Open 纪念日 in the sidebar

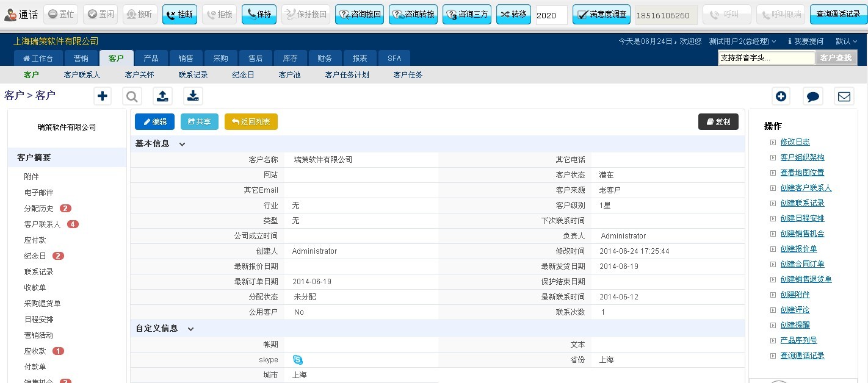tap(35, 256)
